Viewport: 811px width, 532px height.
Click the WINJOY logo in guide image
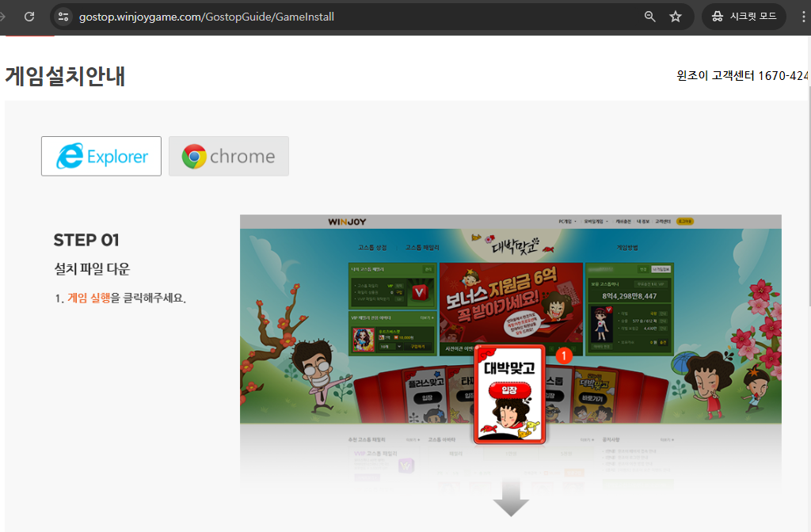pos(347,222)
